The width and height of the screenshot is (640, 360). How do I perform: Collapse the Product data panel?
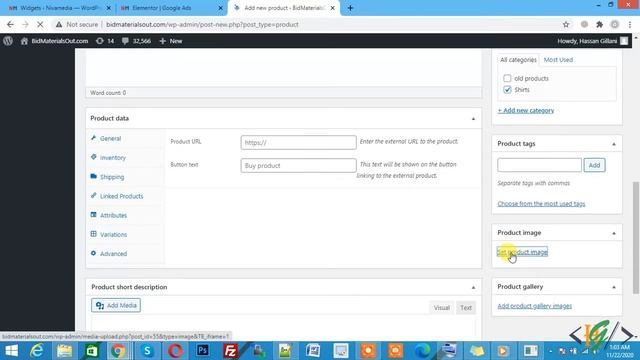(473, 119)
